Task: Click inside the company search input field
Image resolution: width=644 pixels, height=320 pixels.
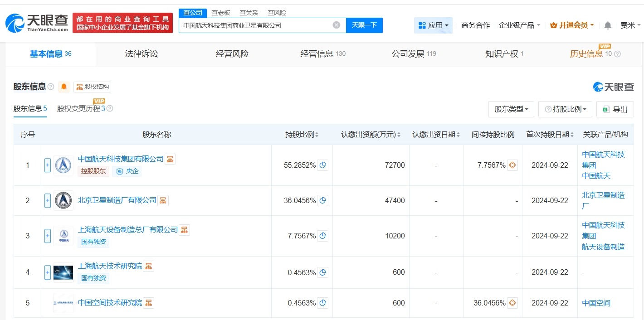Action: (259, 25)
